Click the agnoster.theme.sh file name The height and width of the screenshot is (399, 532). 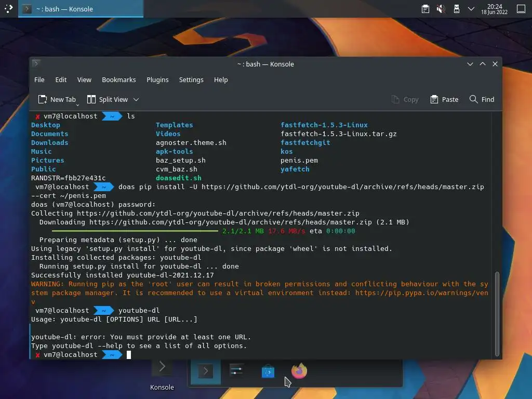tap(191, 142)
